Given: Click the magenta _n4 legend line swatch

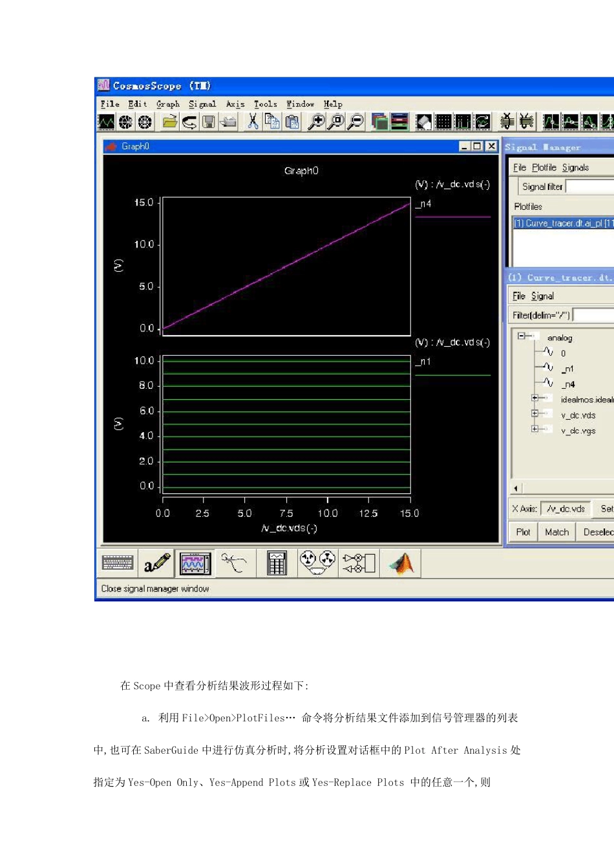Looking at the screenshot, I should 452,217.
